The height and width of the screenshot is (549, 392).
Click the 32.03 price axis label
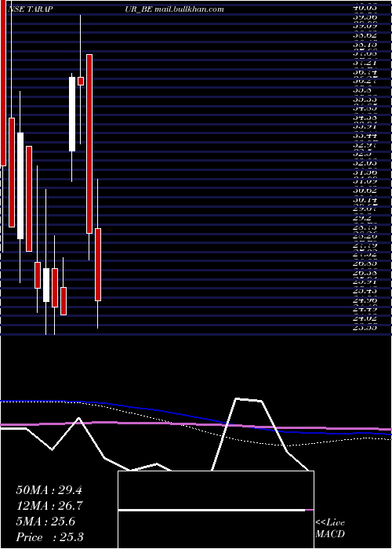(x=365, y=163)
